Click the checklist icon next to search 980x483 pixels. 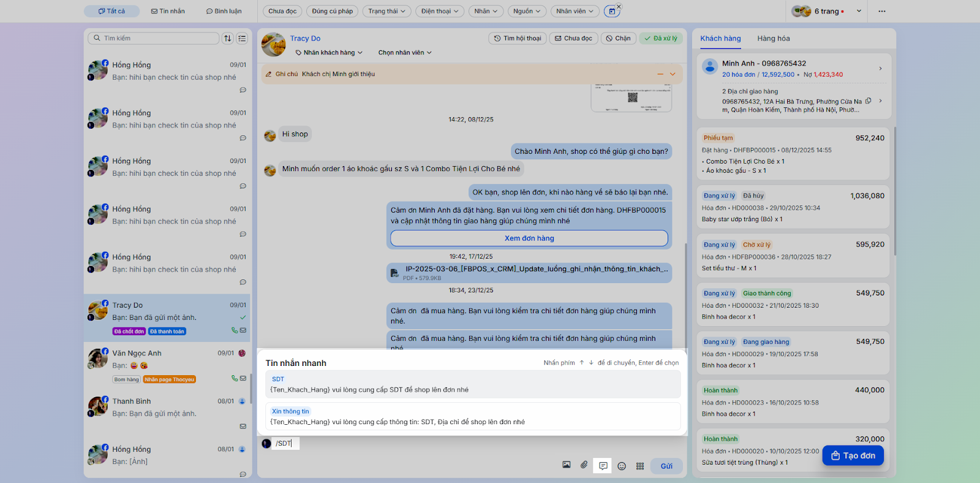pyautogui.click(x=243, y=38)
